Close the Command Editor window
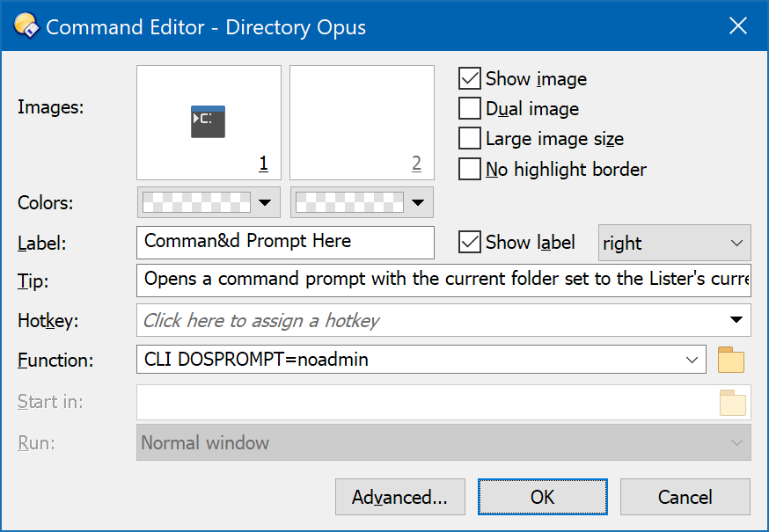769x532 pixels. 737,26
